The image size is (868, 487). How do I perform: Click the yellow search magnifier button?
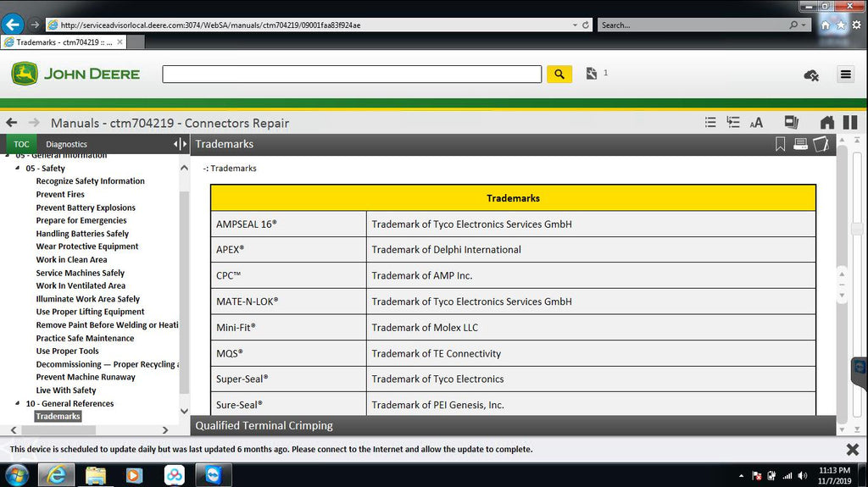coord(559,75)
